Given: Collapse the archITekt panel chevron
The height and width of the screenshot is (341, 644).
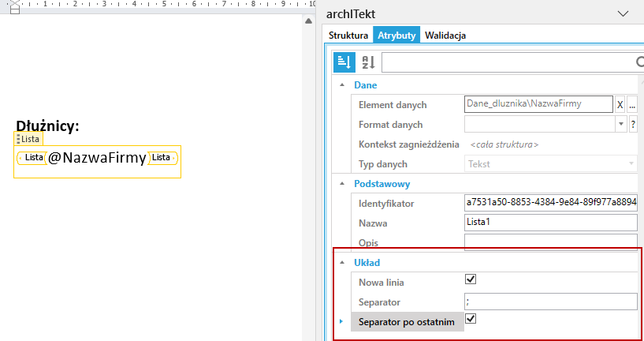Looking at the screenshot, I should pyautogui.click(x=623, y=14).
